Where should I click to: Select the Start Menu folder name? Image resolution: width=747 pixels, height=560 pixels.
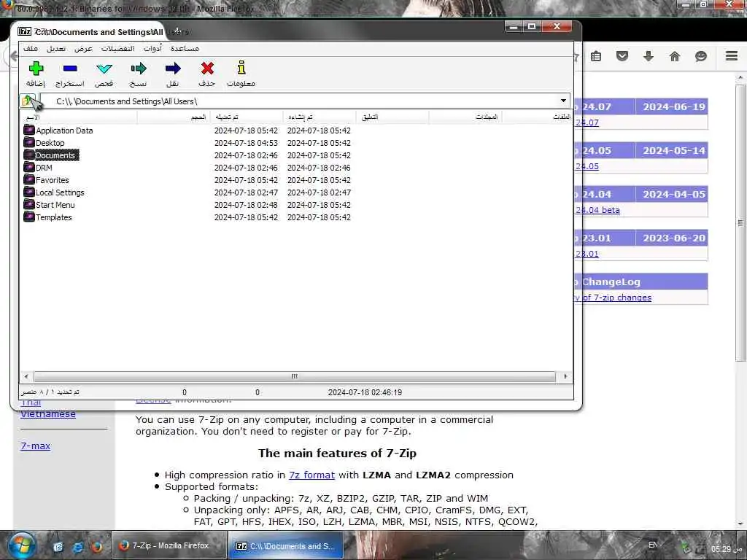[55, 205]
